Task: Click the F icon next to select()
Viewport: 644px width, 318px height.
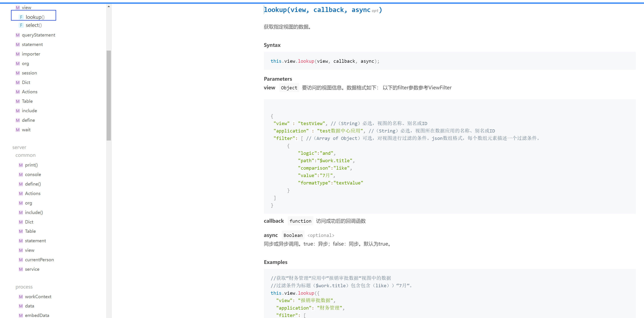Action: pos(21,25)
